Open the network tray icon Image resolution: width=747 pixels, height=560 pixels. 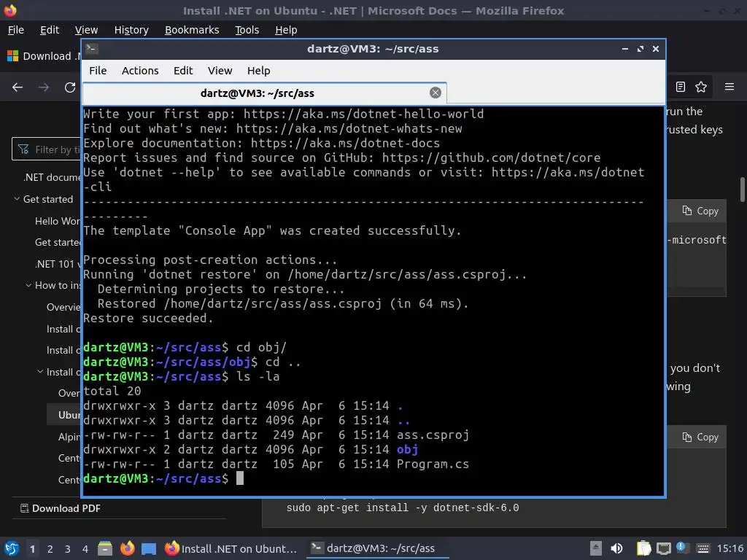[664, 549]
